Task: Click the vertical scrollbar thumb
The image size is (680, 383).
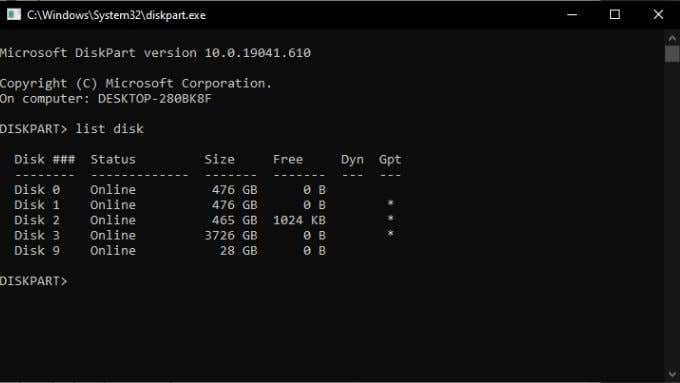Action: click(x=672, y=54)
